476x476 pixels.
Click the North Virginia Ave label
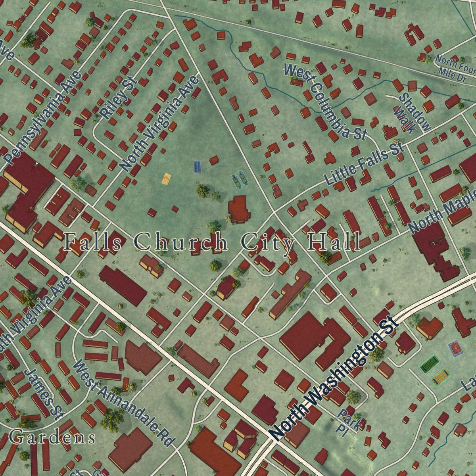click(159, 123)
